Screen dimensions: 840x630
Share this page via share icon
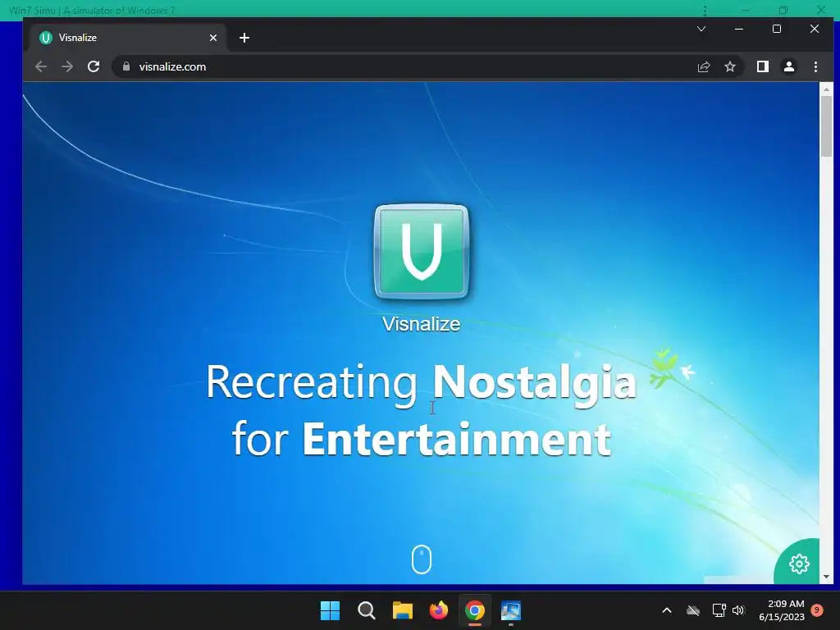(x=703, y=66)
